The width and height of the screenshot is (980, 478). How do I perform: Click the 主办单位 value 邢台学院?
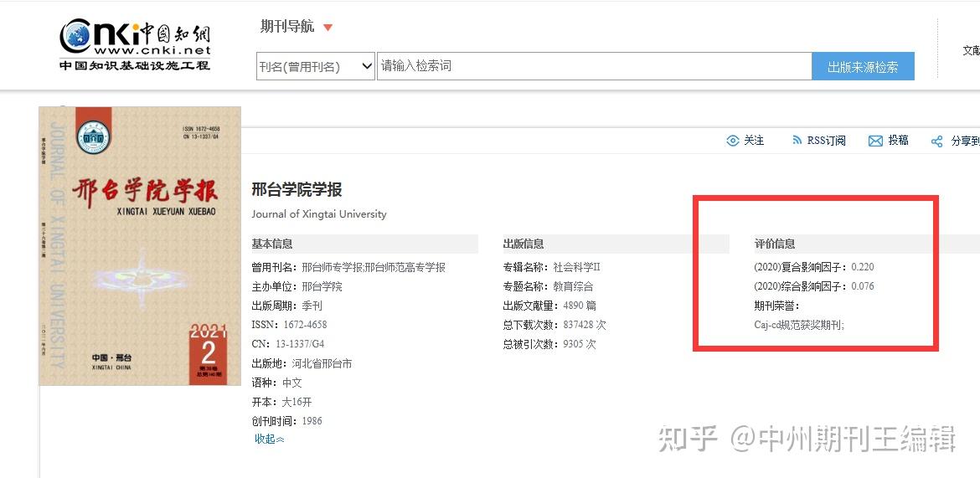[322, 287]
